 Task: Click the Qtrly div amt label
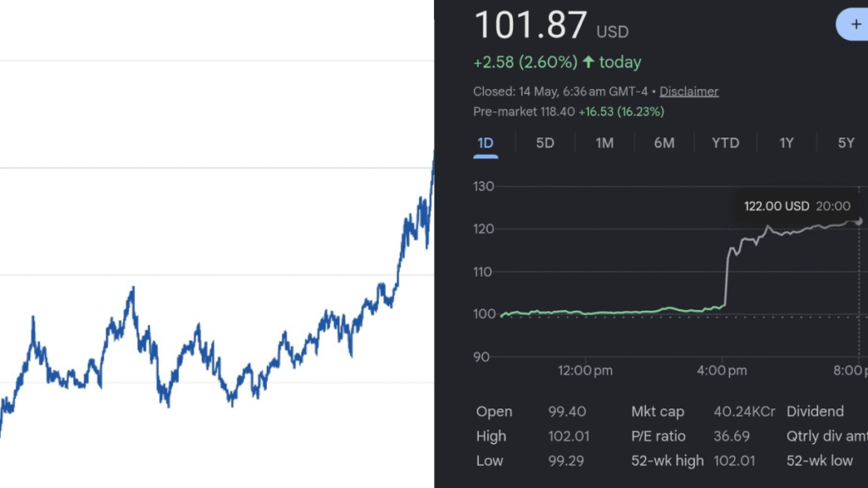pyautogui.click(x=827, y=436)
